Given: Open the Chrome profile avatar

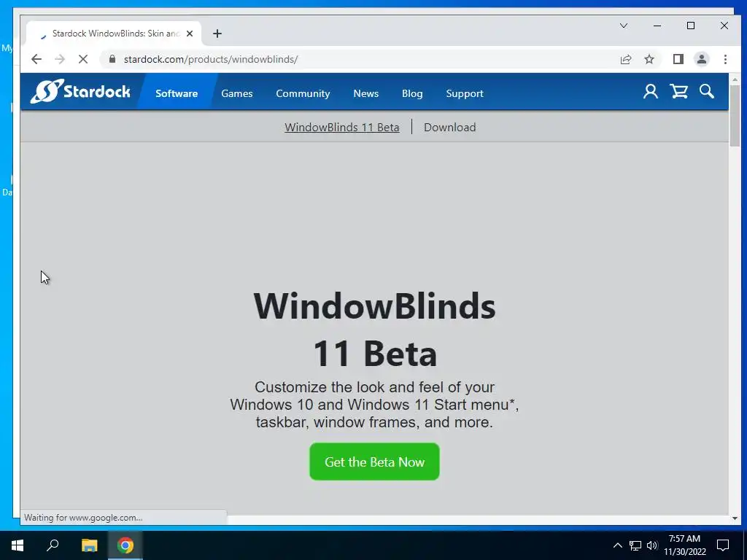Looking at the screenshot, I should point(701,59).
